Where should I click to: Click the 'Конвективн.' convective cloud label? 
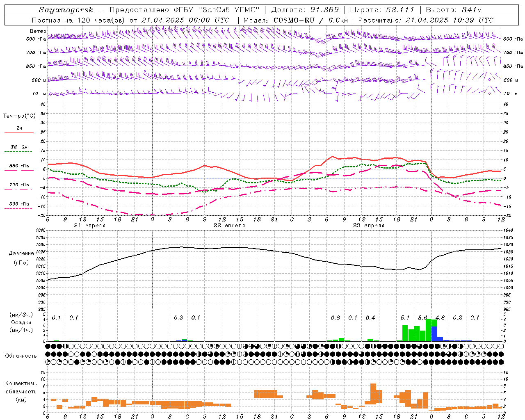tap(21, 383)
